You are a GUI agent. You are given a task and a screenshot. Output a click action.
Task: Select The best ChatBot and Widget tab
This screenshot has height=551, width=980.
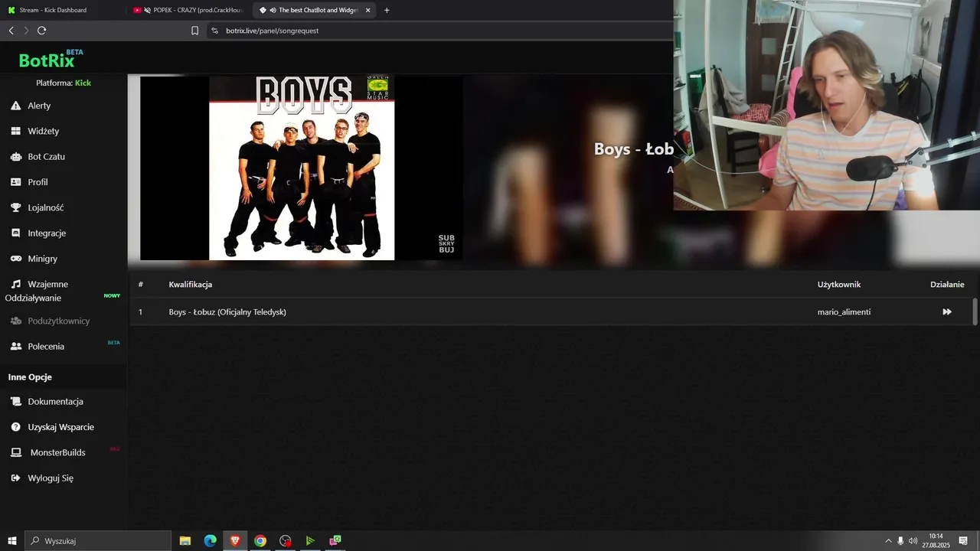tap(314, 10)
